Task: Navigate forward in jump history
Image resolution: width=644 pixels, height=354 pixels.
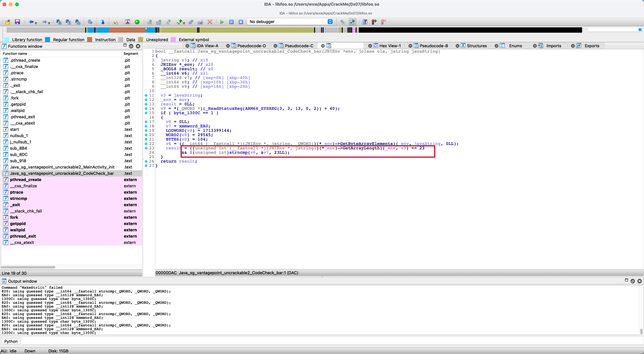Action: (45, 22)
